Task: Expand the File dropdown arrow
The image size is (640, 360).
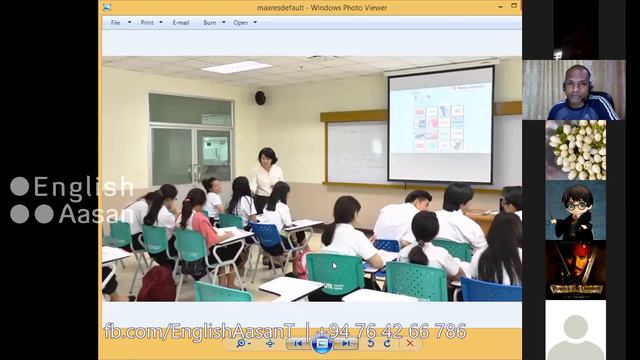Action: click(x=129, y=22)
